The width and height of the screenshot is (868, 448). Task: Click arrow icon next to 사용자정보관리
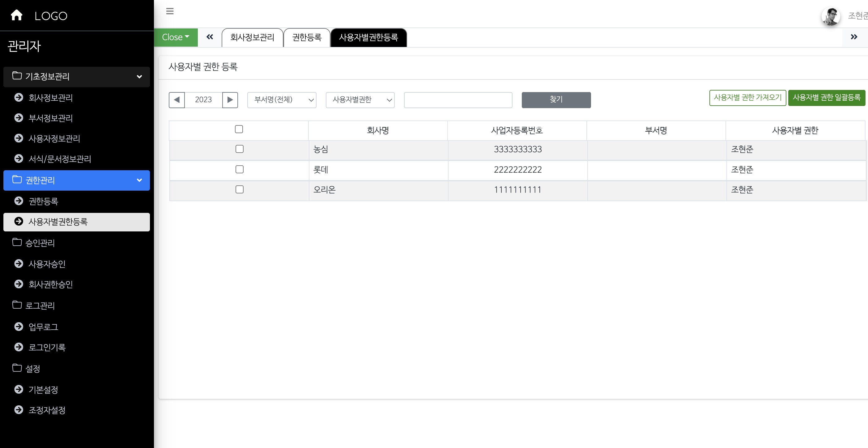pos(19,138)
